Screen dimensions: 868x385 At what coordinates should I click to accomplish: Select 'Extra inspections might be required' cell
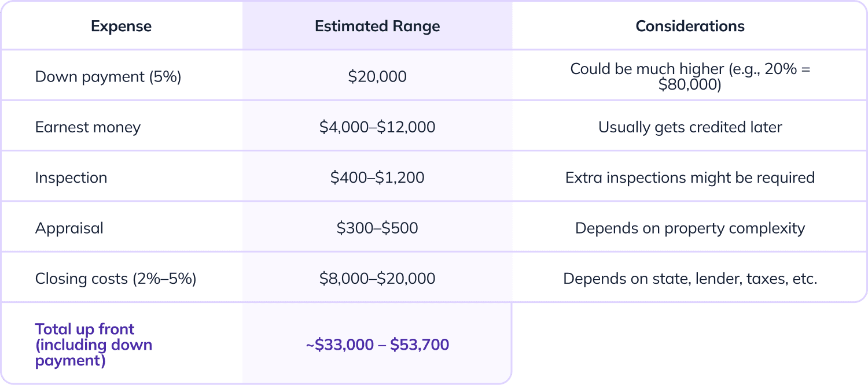click(x=690, y=177)
